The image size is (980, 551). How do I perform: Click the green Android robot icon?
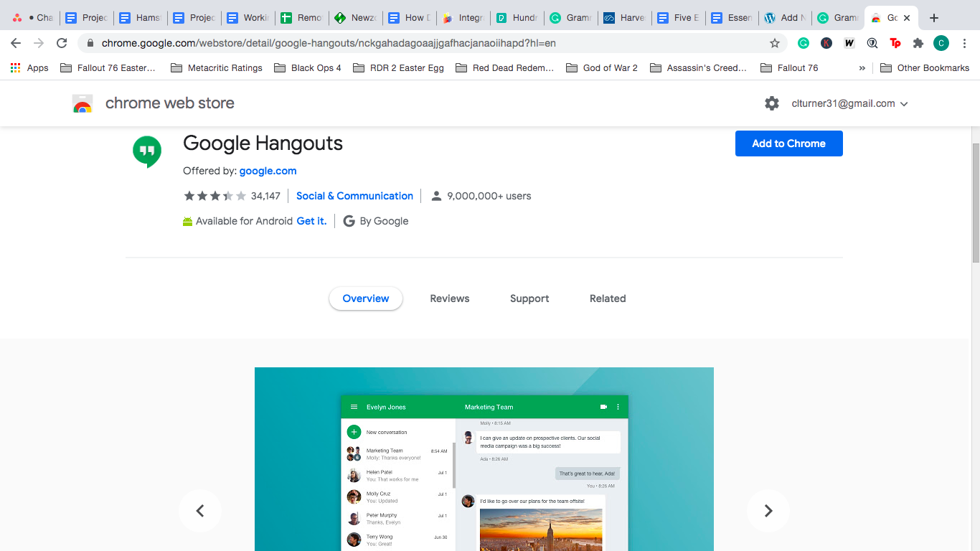click(188, 222)
